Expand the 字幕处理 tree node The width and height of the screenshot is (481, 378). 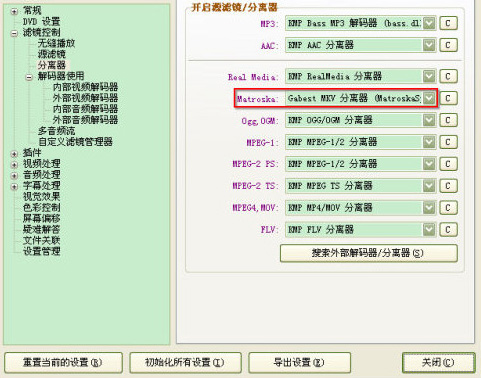coord(14,187)
